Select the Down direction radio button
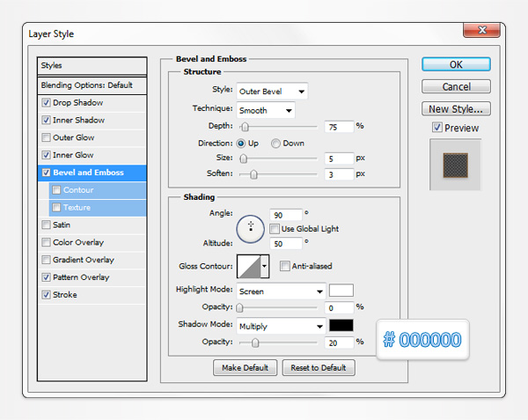 276,143
